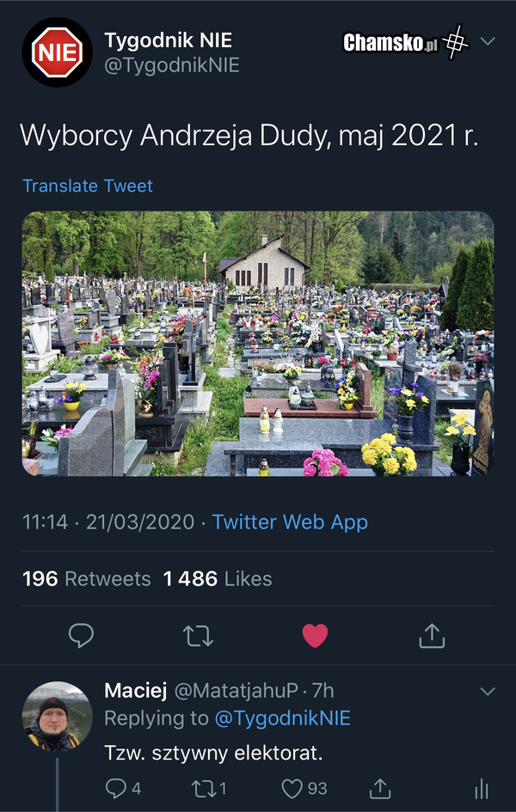Retweet the Tygodnik NIE tweet
The image size is (516, 812).
click(x=198, y=635)
